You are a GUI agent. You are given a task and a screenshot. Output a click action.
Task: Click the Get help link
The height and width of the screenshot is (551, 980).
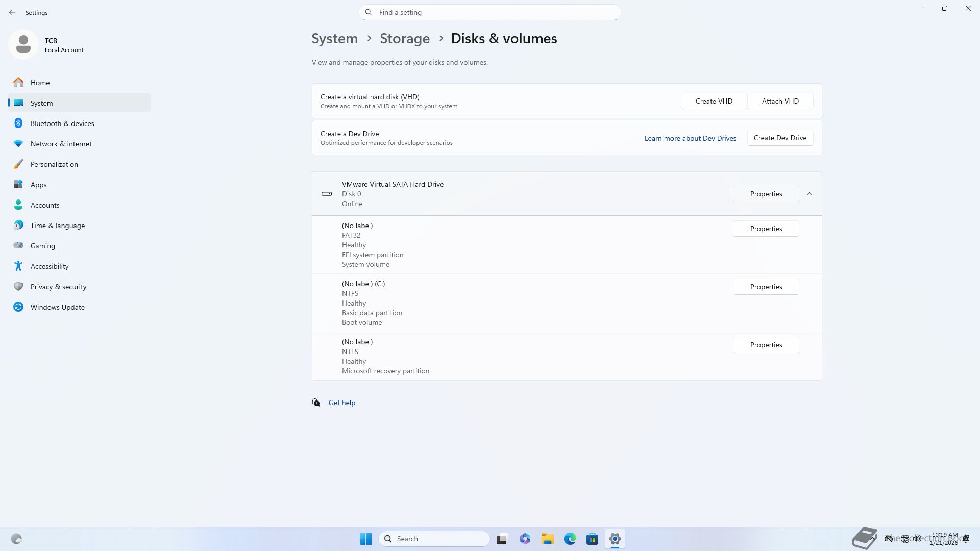[x=341, y=403]
